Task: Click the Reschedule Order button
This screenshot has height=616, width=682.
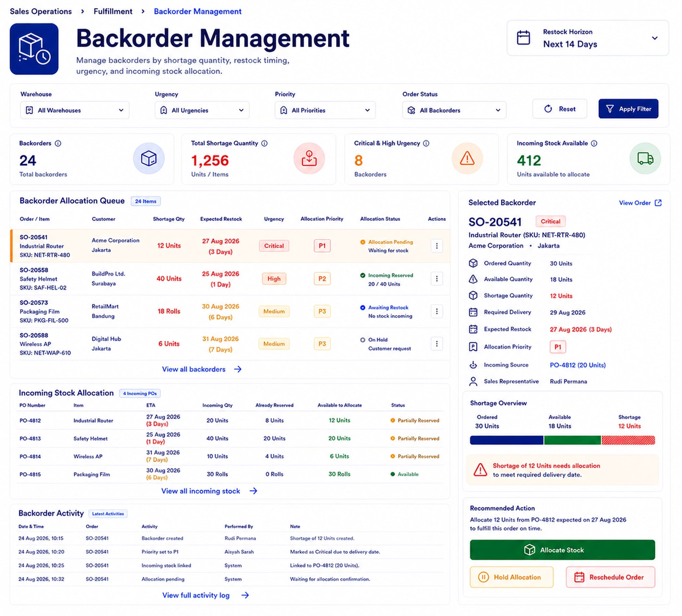Action: pos(610,577)
